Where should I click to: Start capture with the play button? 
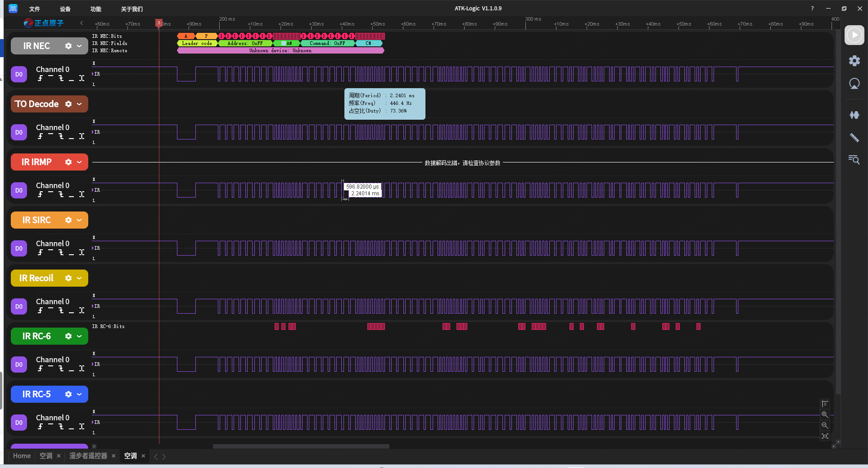(x=854, y=35)
